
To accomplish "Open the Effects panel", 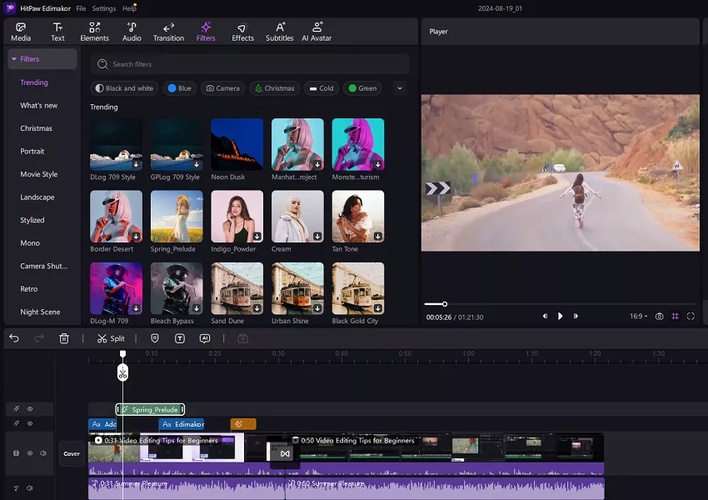I will pos(242,32).
